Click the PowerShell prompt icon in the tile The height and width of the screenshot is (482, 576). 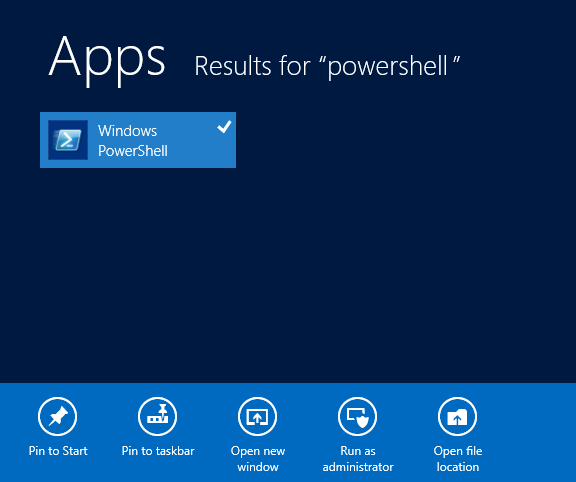tap(68, 140)
